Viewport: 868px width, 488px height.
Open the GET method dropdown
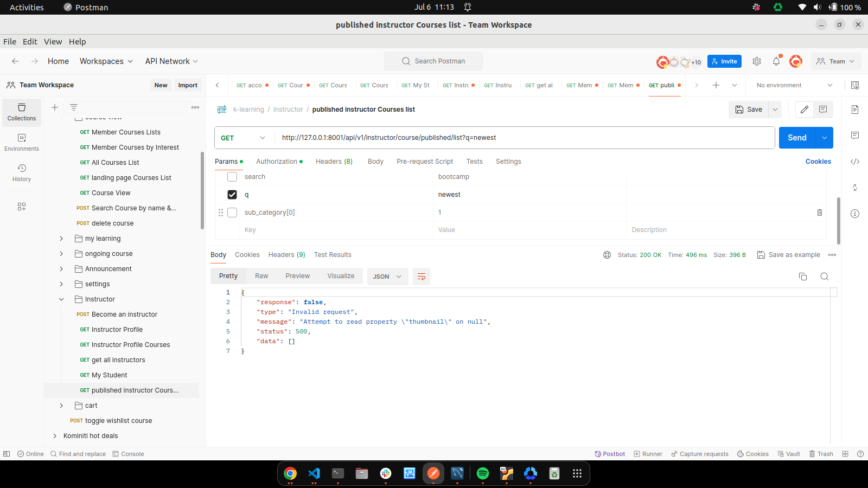coord(244,138)
